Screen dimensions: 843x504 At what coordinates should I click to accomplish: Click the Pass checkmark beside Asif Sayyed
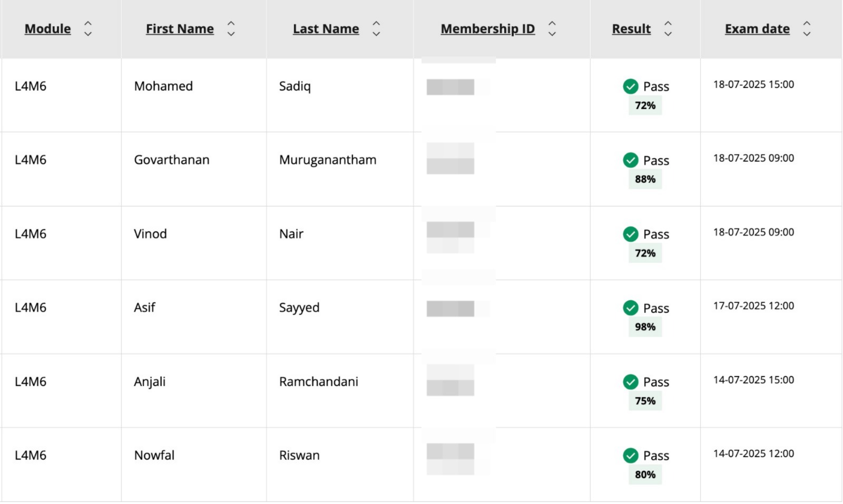(630, 308)
